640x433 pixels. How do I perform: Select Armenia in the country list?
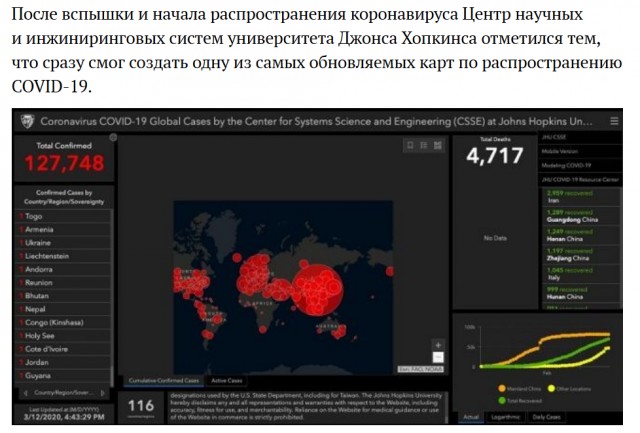pyautogui.click(x=63, y=229)
